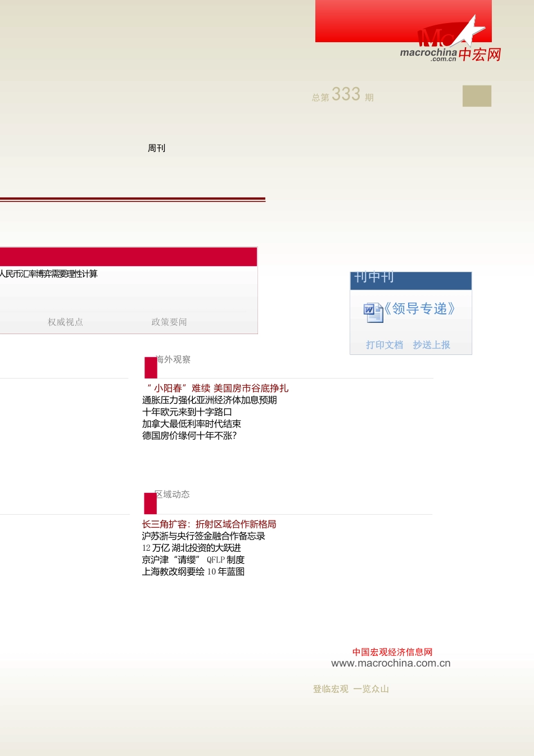
Task: Open article 加拿大最低利率时代结束
Action: [x=192, y=424]
